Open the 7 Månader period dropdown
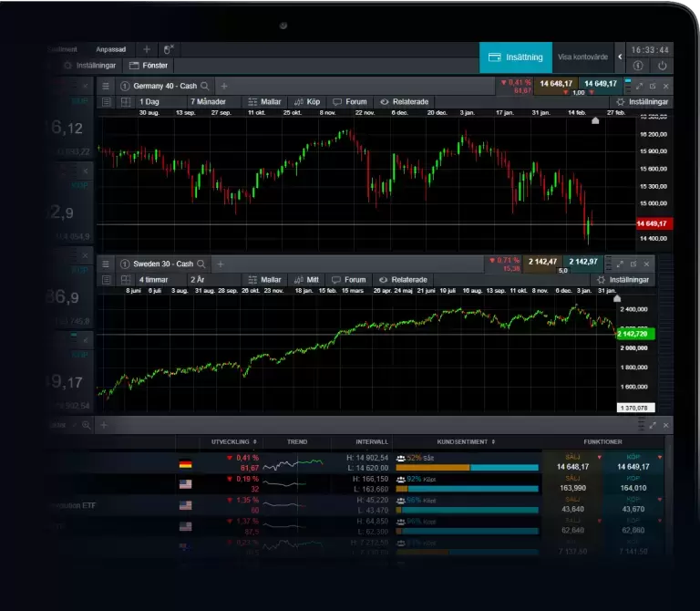The image size is (700, 611). click(x=213, y=102)
